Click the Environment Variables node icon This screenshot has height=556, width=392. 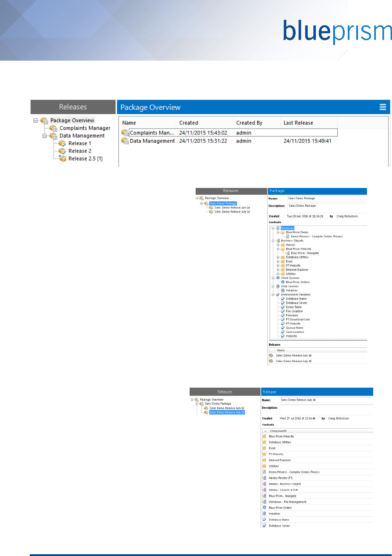(x=278, y=294)
